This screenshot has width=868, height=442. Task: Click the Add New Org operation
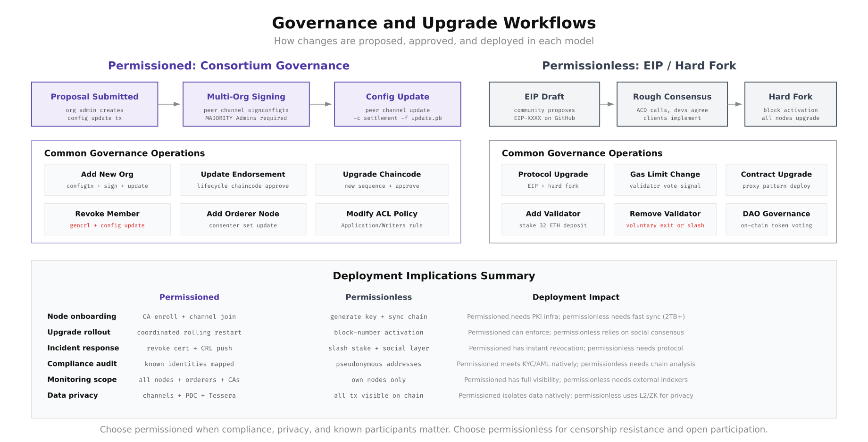107,180
